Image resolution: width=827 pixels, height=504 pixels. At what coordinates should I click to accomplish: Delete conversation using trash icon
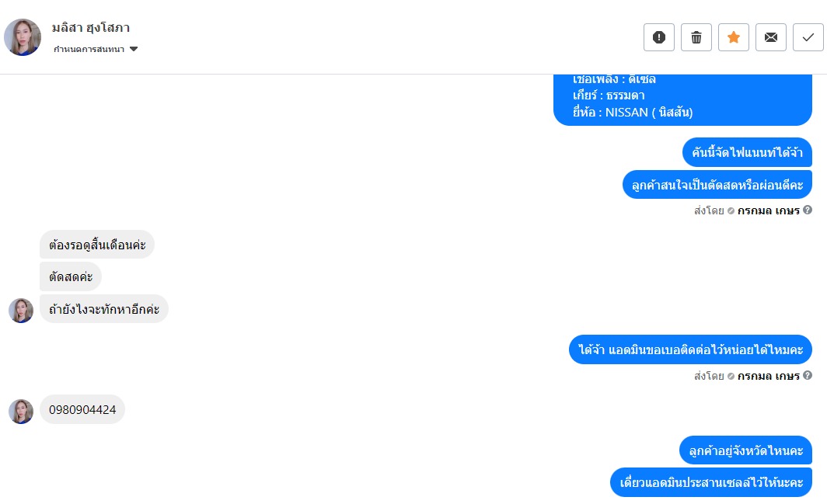[x=696, y=37]
